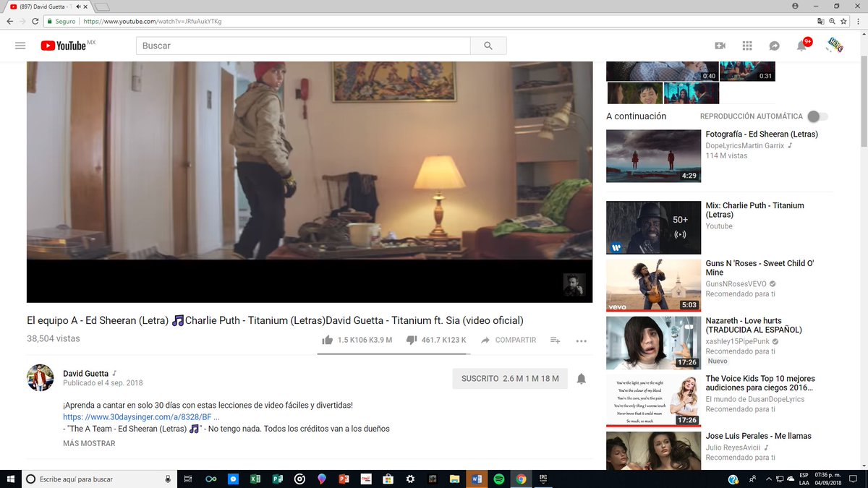
Task: Open Chrome three-dot menu
Action: click(859, 21)
